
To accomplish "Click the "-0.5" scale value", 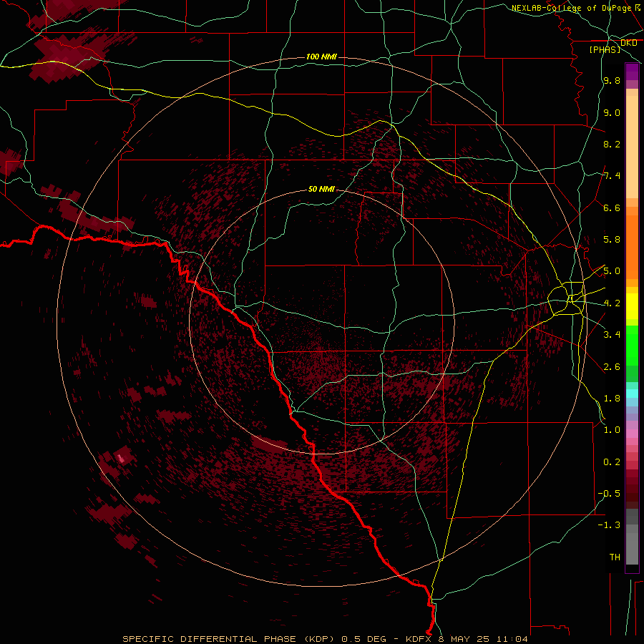I will [x=609, y=494].
